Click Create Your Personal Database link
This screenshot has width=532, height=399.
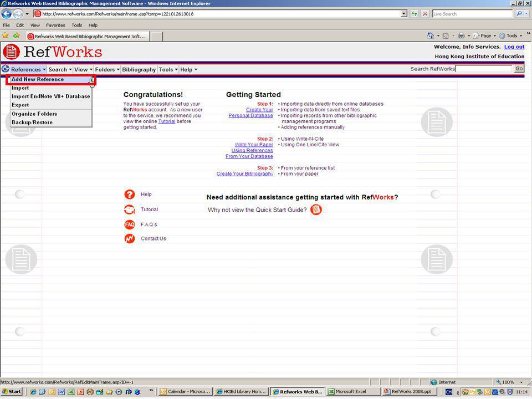point(250,112)
